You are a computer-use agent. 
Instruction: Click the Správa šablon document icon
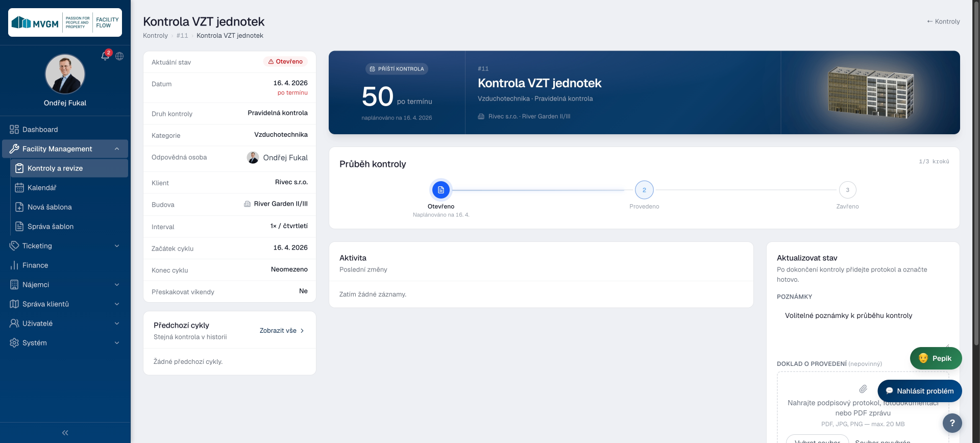pos(19,227)
